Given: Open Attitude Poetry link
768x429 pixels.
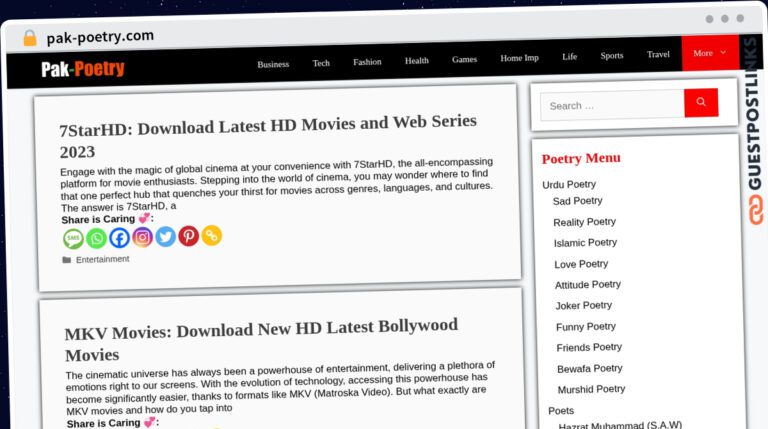Looking at the screenshot, I should point(588,285).
